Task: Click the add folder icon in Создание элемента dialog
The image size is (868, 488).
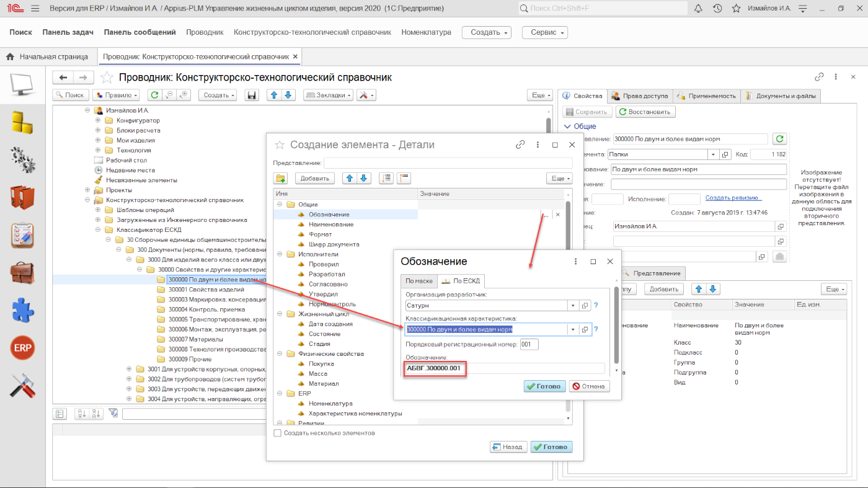Action: point(281,178)
